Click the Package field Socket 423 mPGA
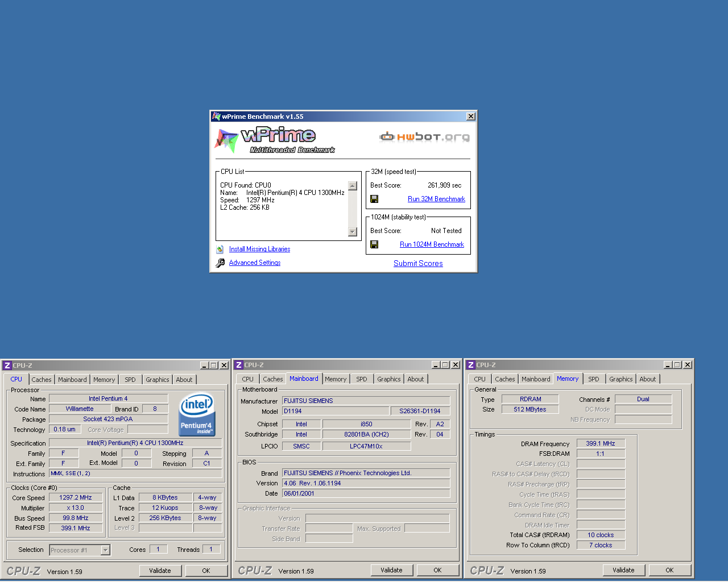The image size is (728, 582). 108,419
